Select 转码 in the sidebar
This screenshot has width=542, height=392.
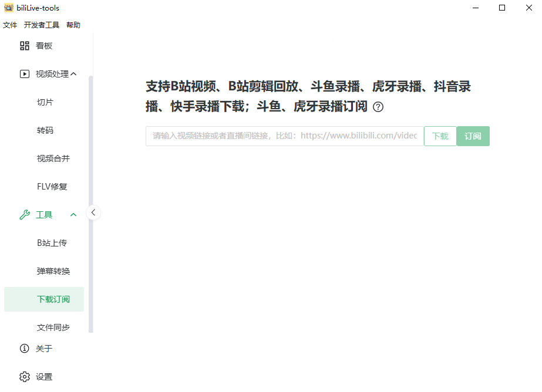click(x=45, y=130)
